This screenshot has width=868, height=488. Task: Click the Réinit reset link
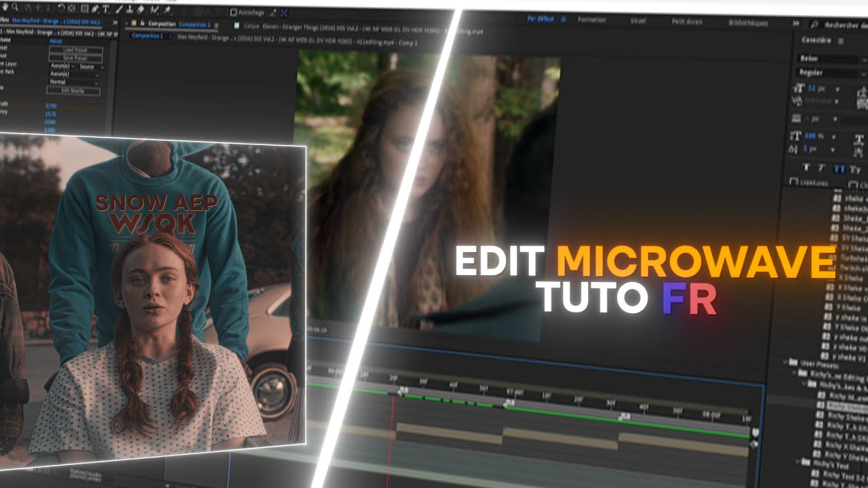pos(56,41)
